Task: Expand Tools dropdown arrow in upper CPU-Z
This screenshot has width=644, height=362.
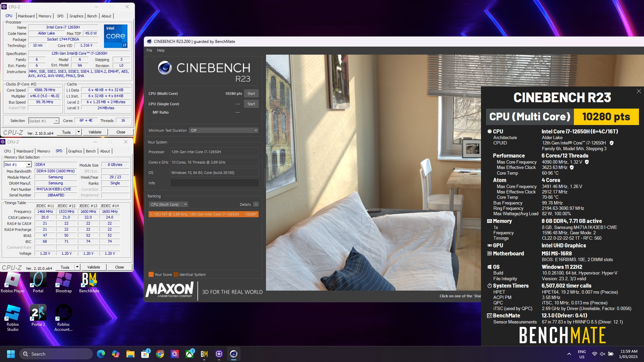Action: point(78,132)
